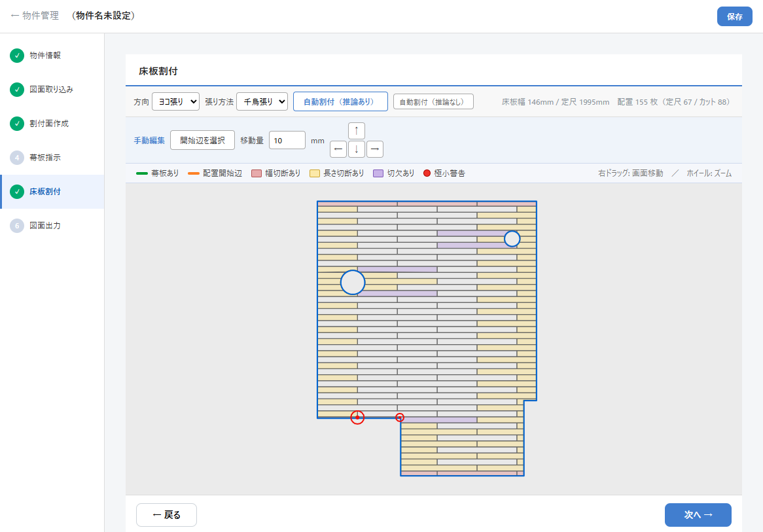The height and width of the screenshot is (532, 763).
Task: Click the small circular cutout near top right
Action: click(512, 238)
